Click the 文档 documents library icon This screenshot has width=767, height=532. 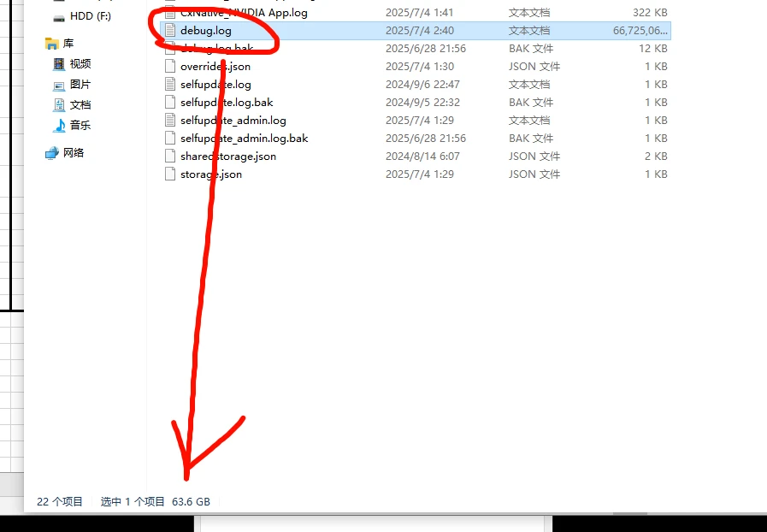[x=59, y=105]
